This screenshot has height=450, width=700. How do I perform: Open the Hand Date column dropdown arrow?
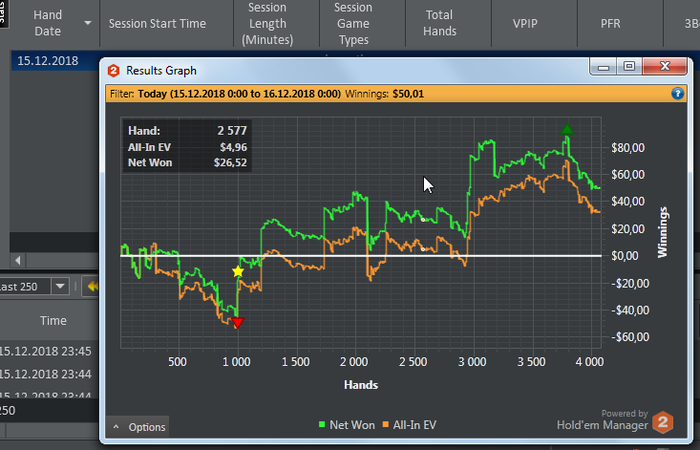(88, 23)
